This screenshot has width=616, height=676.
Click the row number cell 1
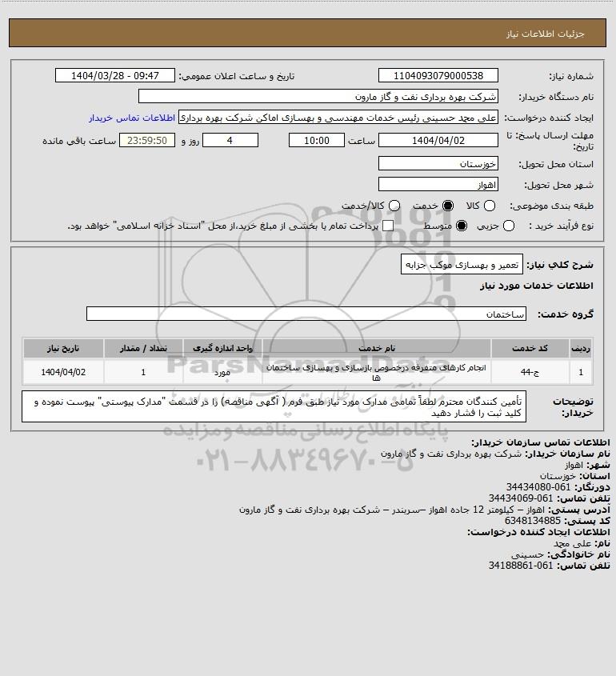click(x=581, y=372)
